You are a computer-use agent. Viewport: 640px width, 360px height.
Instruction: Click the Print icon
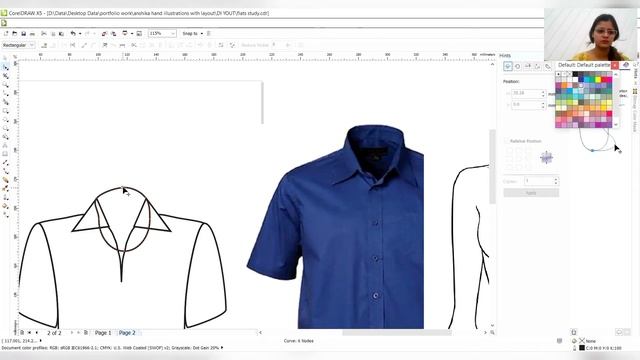pos(32,33)
